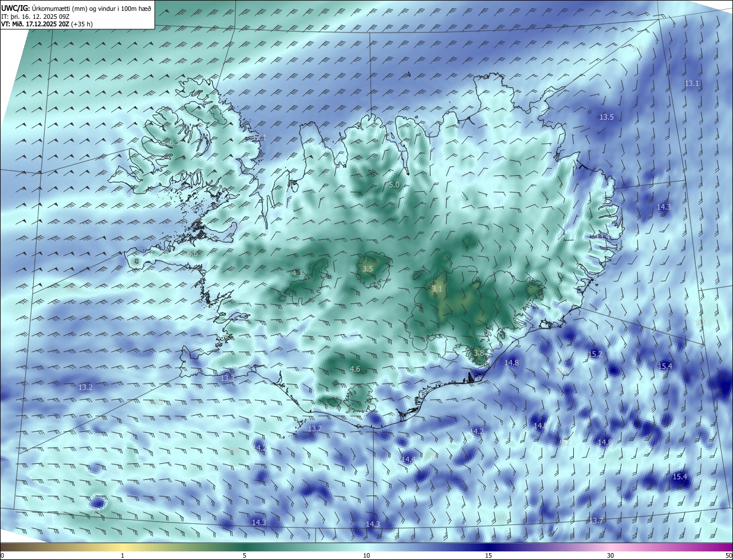Click the 10 tick on the colour scale
733x560 pixels.
pyautogui.click(x=366, y=556)
